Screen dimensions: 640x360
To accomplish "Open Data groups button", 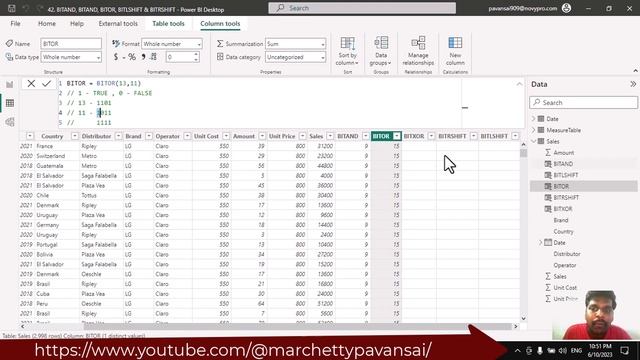I will tap(381, 51).
